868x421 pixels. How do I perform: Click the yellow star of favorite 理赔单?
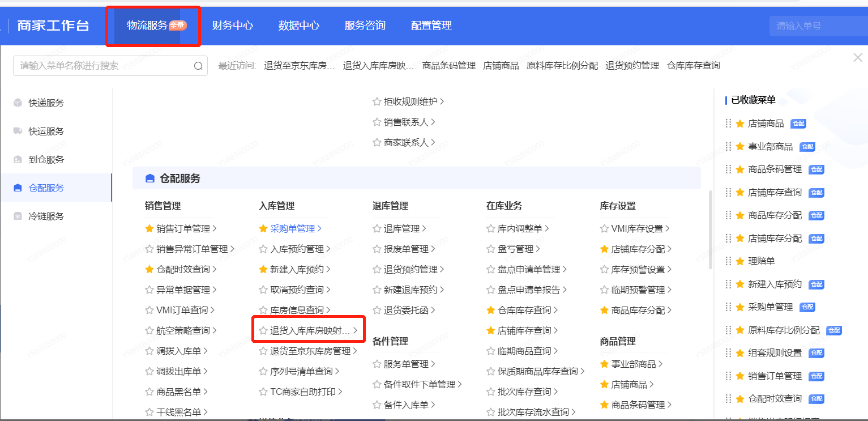[x=739, y=261]
